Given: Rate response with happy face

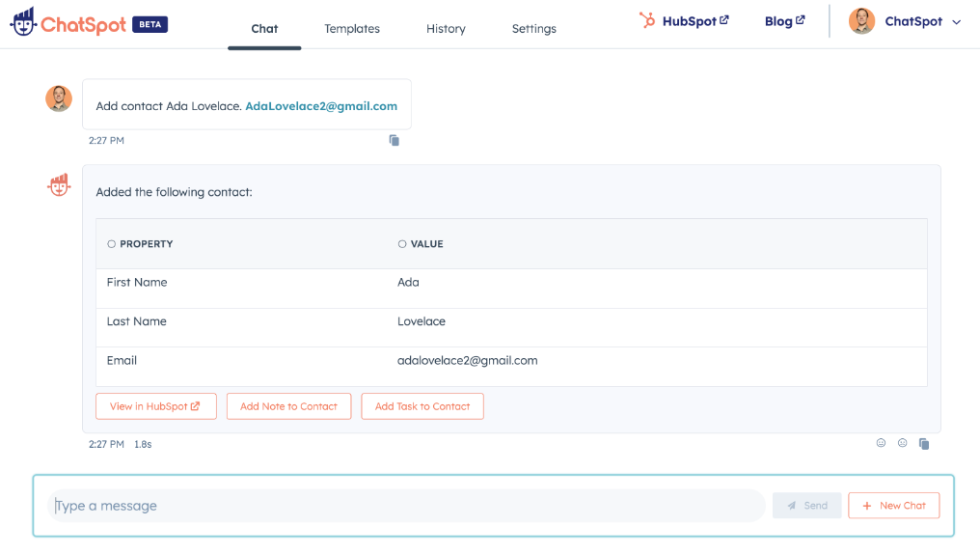Looking at the screenshot, I should tap(881, 443).
